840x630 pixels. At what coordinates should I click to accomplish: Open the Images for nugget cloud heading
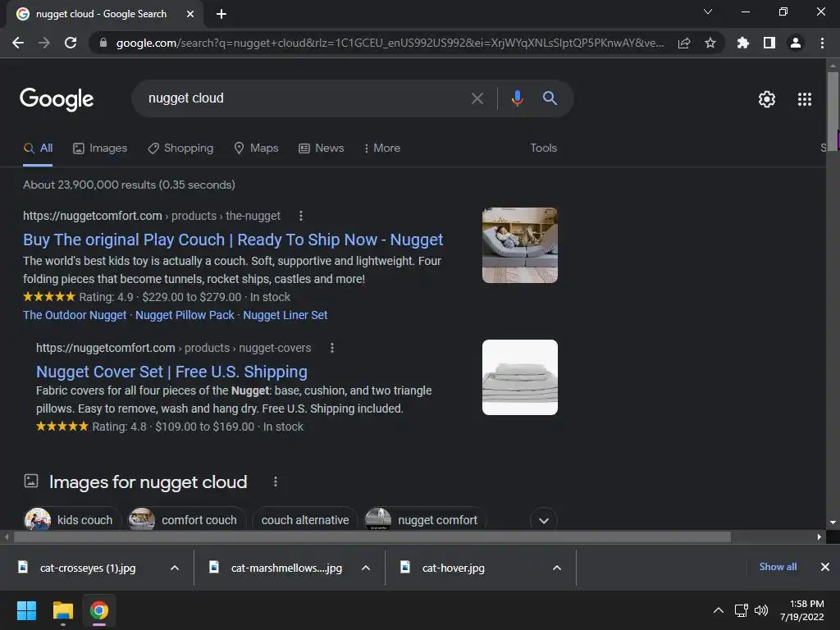click(x=148, y=482)
